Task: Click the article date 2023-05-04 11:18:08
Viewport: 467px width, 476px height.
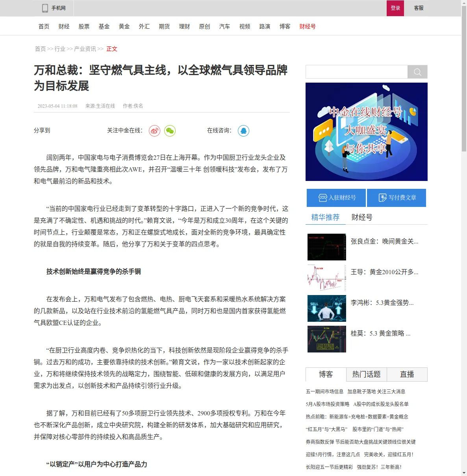Action: click(57, 106)
